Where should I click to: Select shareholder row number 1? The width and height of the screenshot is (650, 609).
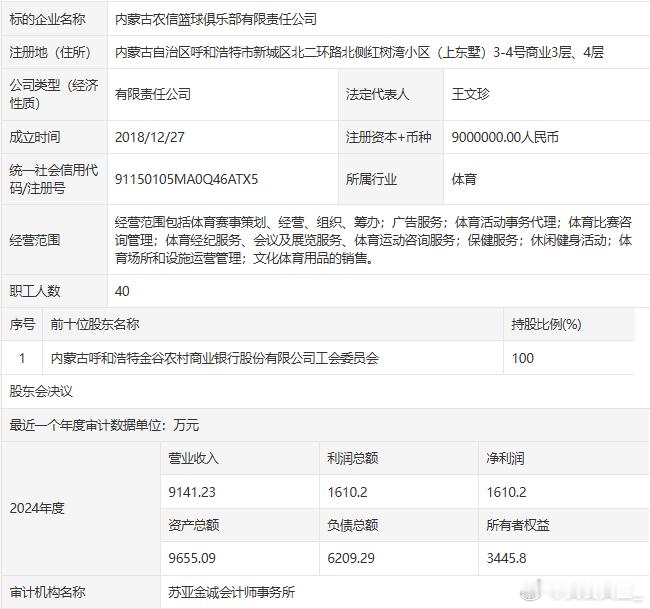22,358
